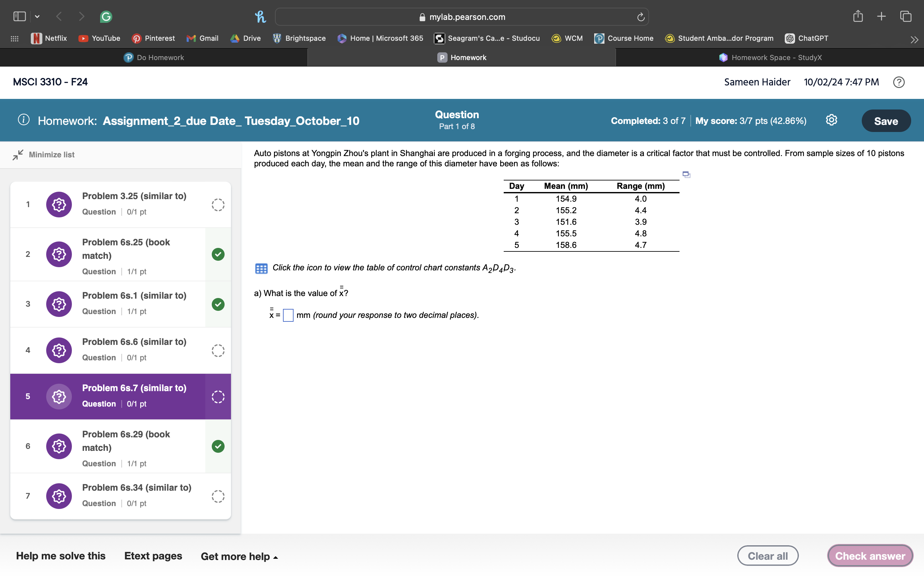This screenshot has width=924, height=578.
Task: Open the Gmail bookmark
Action: 202,38
